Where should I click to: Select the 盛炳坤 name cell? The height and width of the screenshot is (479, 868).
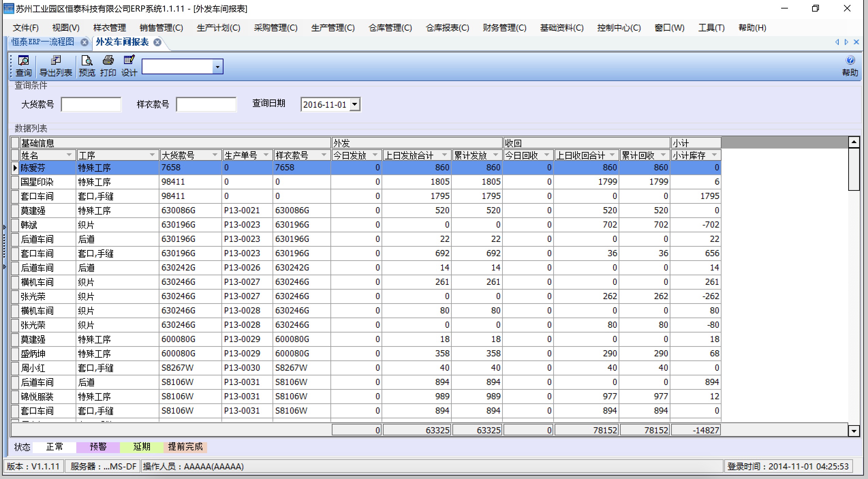point(48,354)
